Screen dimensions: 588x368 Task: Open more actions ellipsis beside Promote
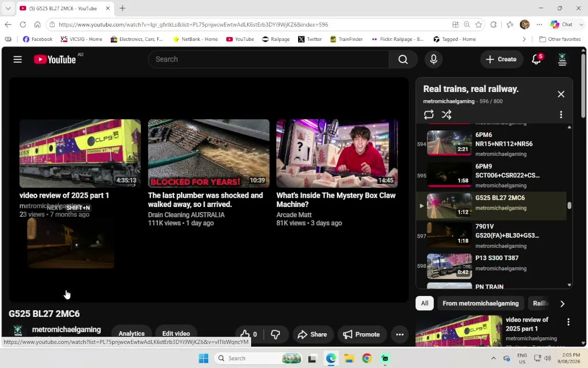[400, 334]
